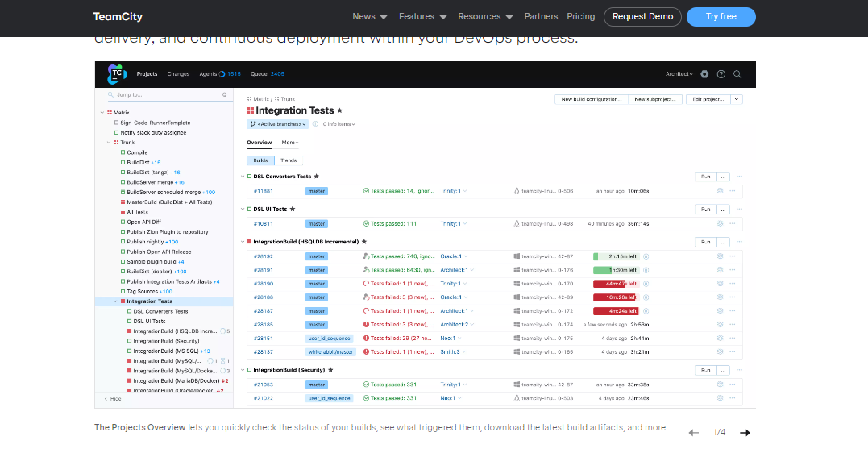Image resolution: width=868 pixels, height=474 pixels.
Task: Click the TeamCity site logo
Action: (x=118, y=17)
